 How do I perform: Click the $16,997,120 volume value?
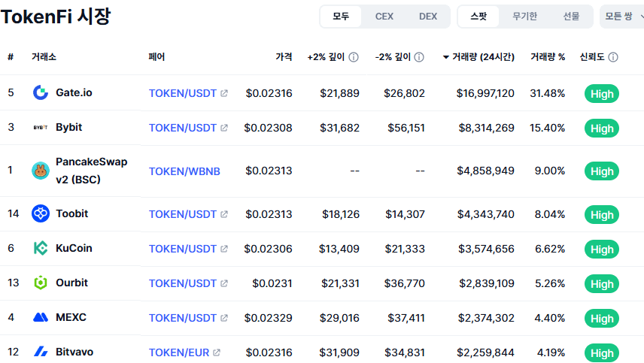485,93
